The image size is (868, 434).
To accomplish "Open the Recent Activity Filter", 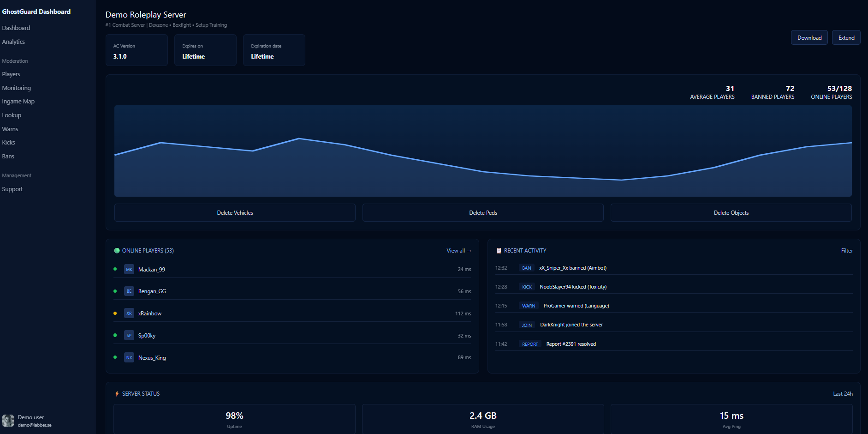I will coord(847,251).
